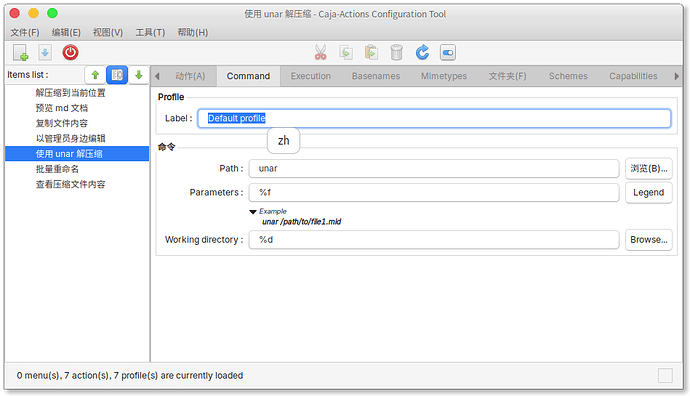Image resolution: width=690 pixels, height=396 pixels.
Task: Select 批量重命名 item
Action: click(77, 169)
